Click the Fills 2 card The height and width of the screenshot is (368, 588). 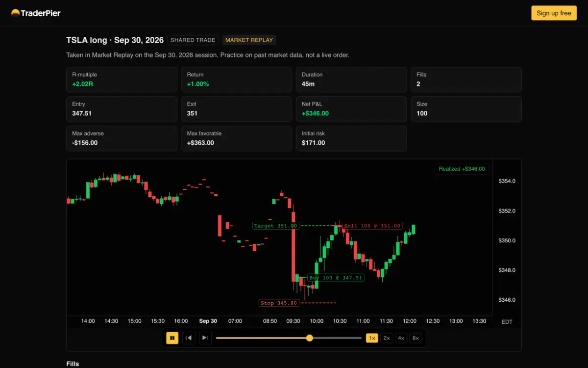[x=466, y=79]
